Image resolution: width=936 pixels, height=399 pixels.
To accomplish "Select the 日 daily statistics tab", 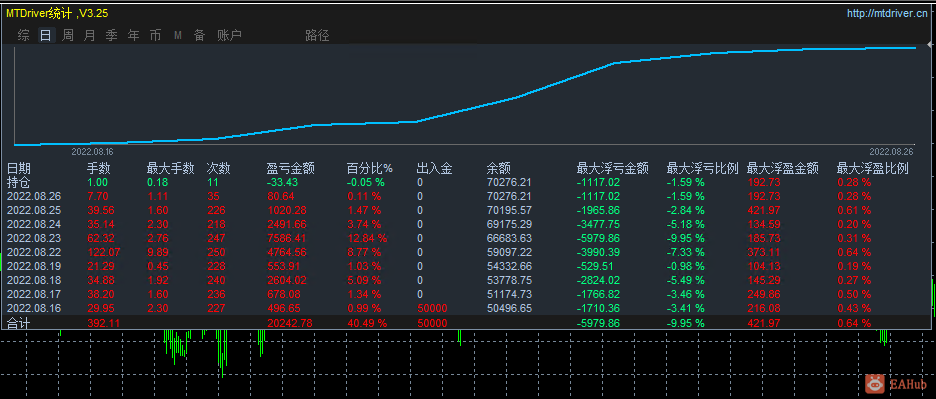I will pos(45,36).
